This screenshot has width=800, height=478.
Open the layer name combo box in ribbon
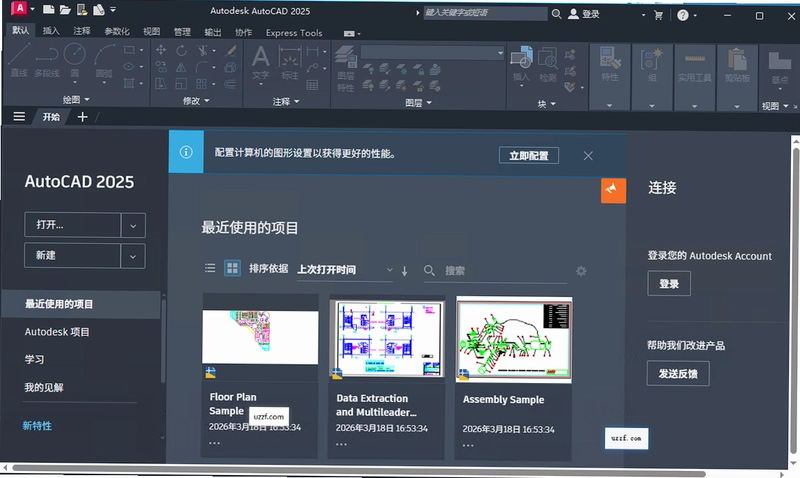coord(432,53)
